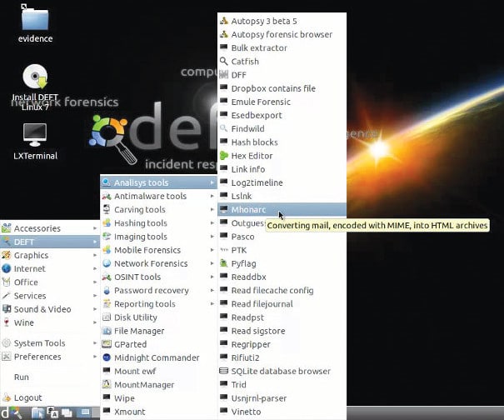
Task: Launch Mhonarc from Analisys tools
Action: coord(282,210)
